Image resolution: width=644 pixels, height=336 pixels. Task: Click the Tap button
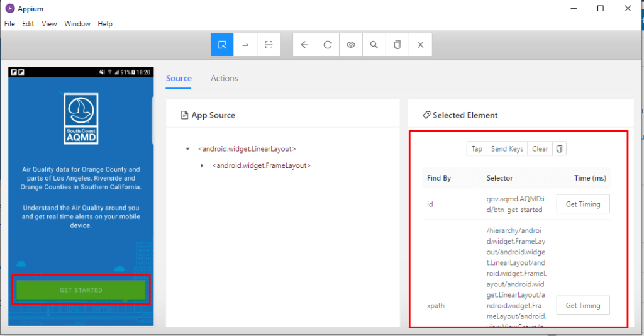477,149
